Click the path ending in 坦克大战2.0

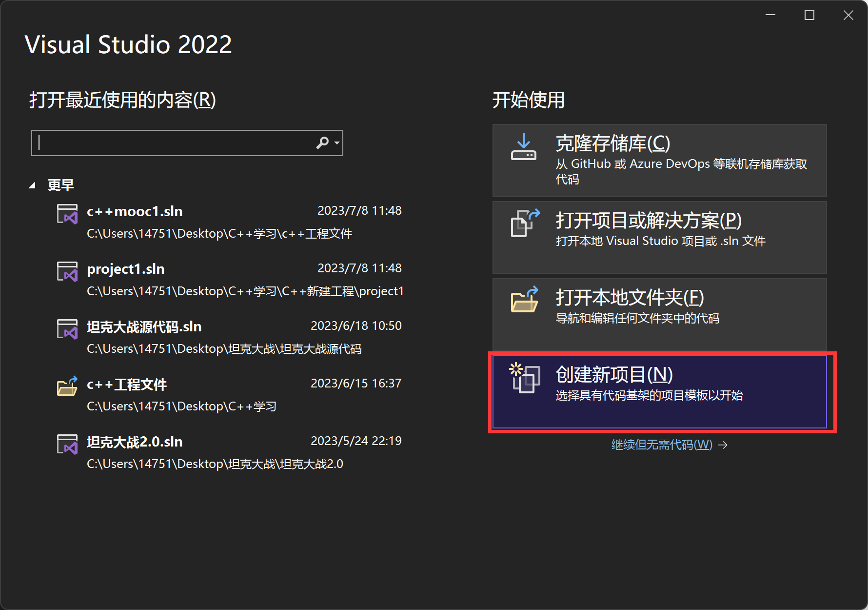click(x=215, y=464)
